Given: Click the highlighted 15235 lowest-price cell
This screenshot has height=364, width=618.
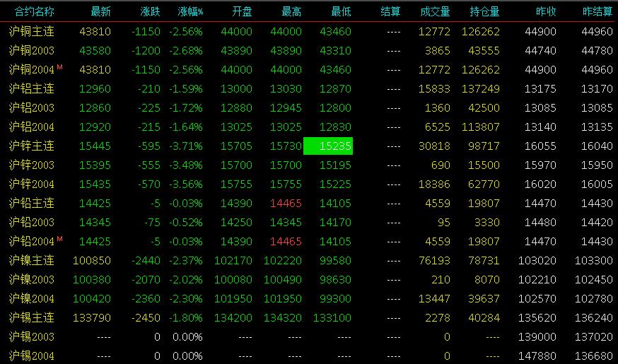Looking at the screenshot, I should click(x=328, y=146).
